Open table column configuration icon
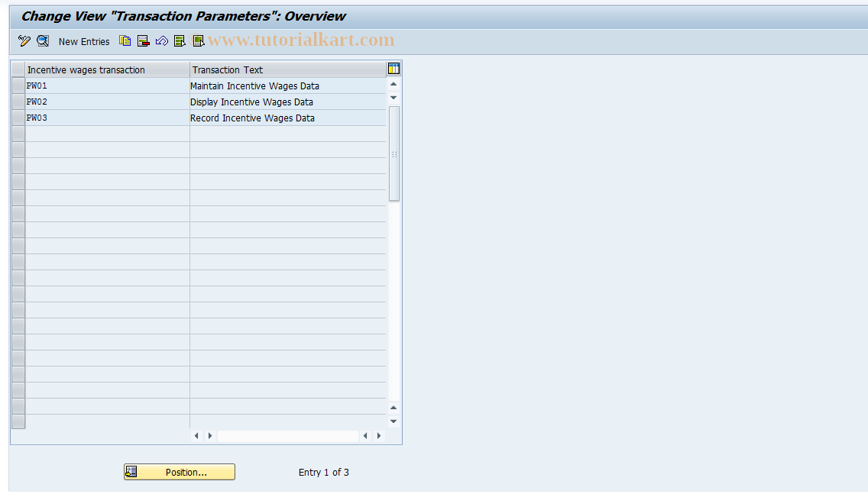 point(394,69)
